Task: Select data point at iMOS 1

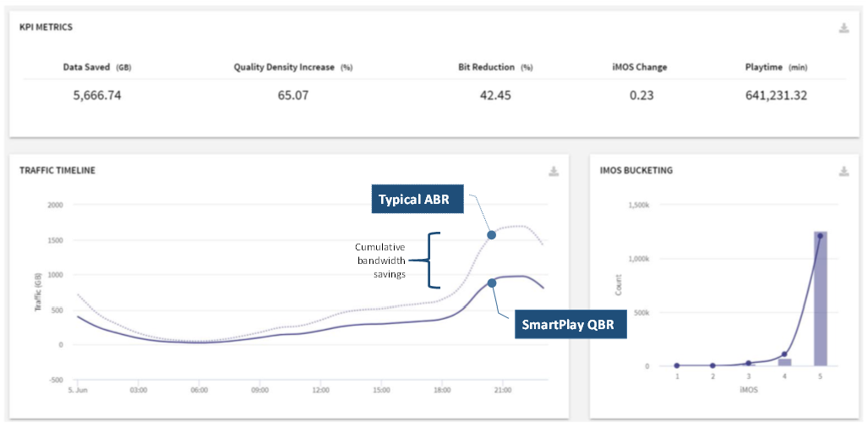Action: [x=677, y=365]
